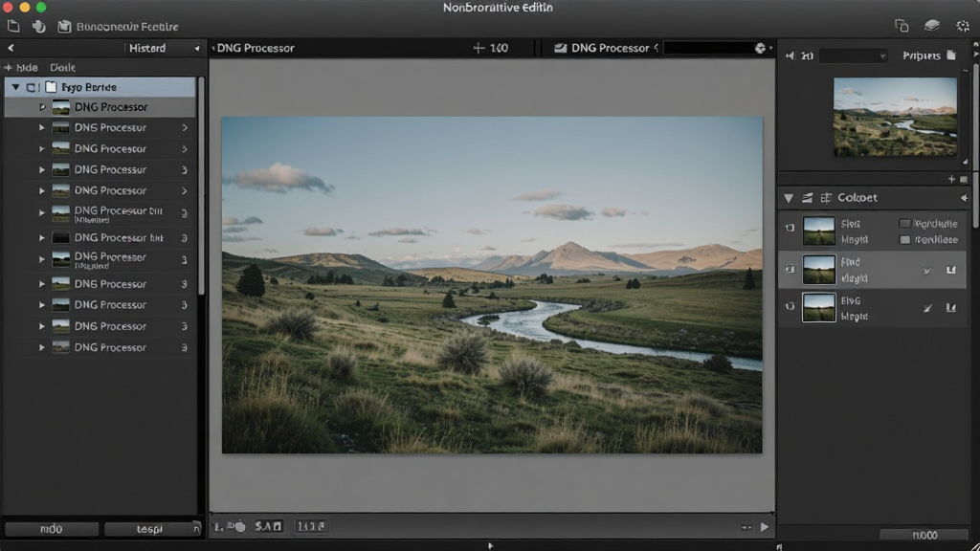980x551 pixels.
Task: Collapse the Fyyo Bertde group
Action: pos(15,87)
